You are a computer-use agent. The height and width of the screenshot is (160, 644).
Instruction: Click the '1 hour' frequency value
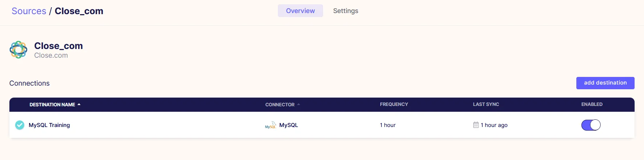pyautogui.click(x=387, y=125)
